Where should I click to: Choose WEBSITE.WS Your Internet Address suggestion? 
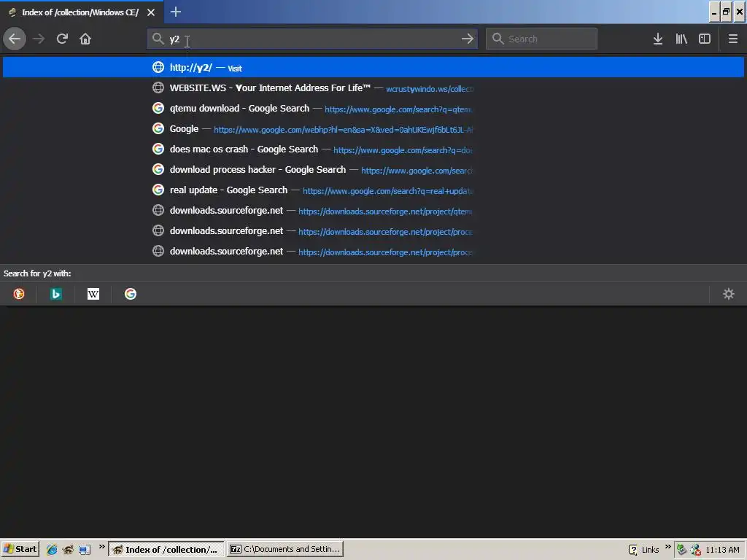[x=373, y=87]
